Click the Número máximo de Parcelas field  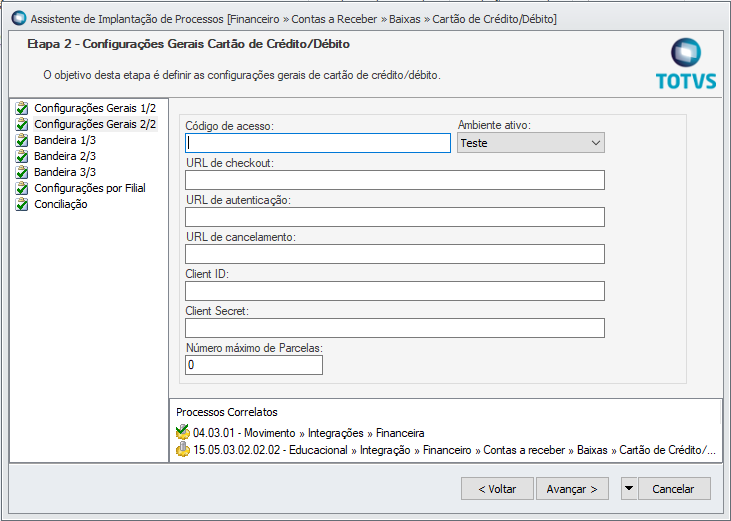point(254,365)
